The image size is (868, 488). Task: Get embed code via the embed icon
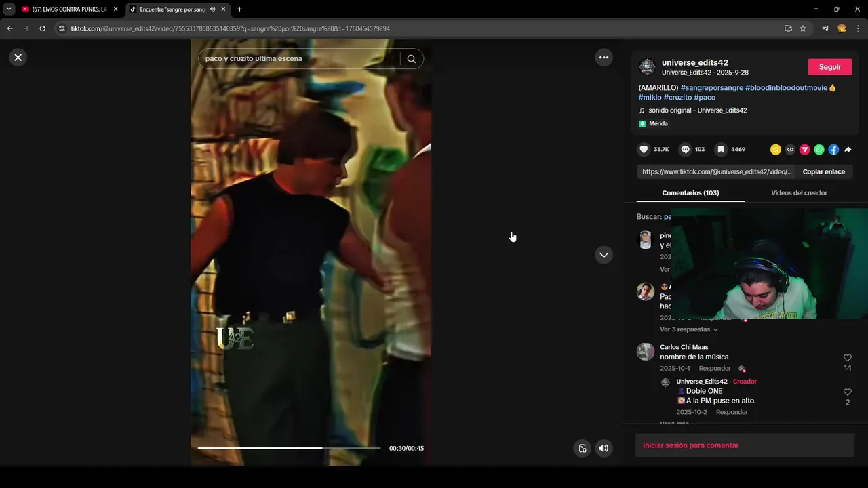[790, 150]
